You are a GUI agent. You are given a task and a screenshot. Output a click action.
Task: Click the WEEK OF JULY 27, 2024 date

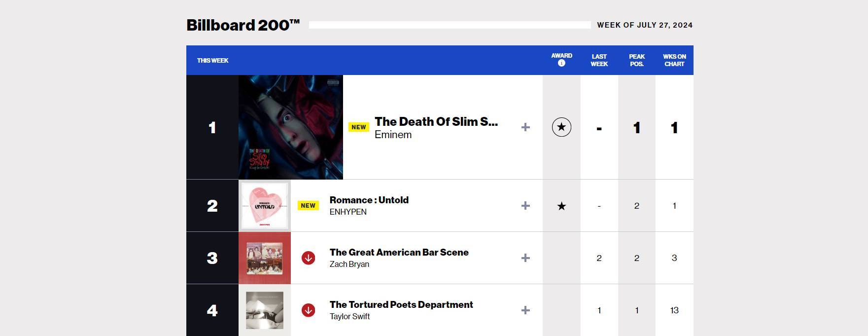pyautogui.click(x=645, y=25)
